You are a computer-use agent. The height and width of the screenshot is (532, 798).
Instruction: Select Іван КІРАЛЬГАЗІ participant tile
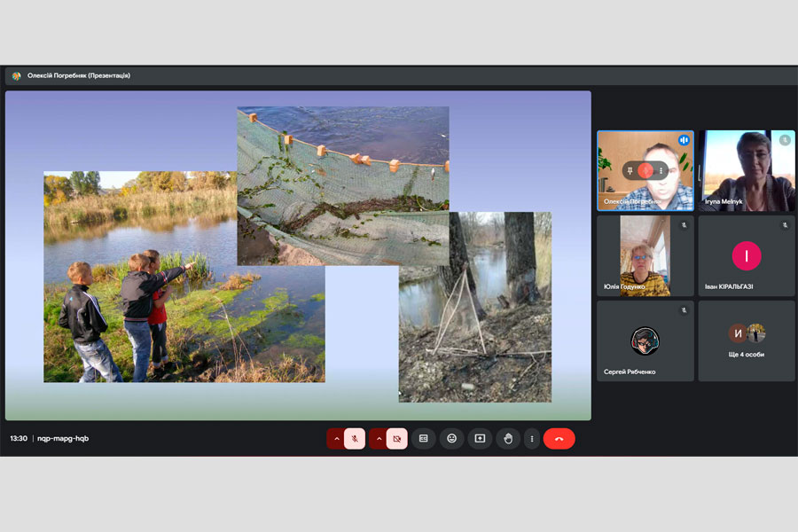747,255
